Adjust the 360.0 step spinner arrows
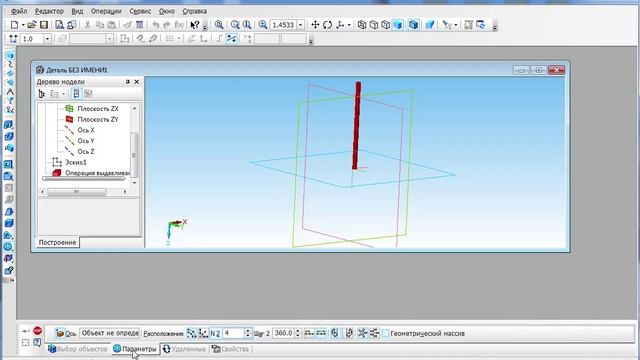Screen dimensions: 640x360 click(298, 333)
